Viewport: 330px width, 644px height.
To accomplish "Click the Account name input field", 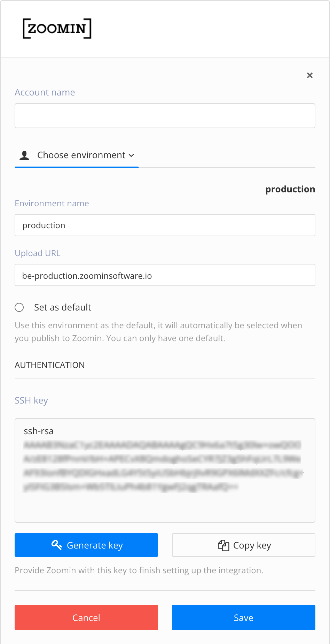I will pyautogui.click(x=165, y=115).
